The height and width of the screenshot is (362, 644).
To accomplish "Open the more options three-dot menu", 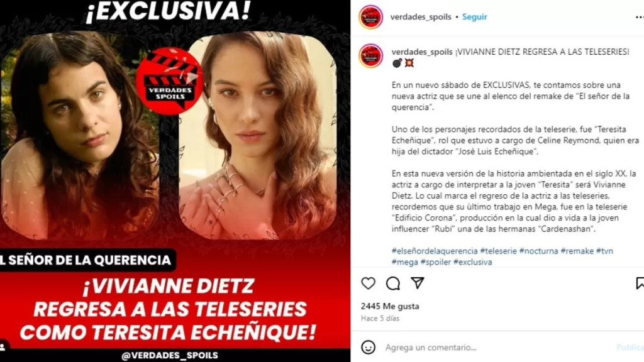I will tap(640, 17).
